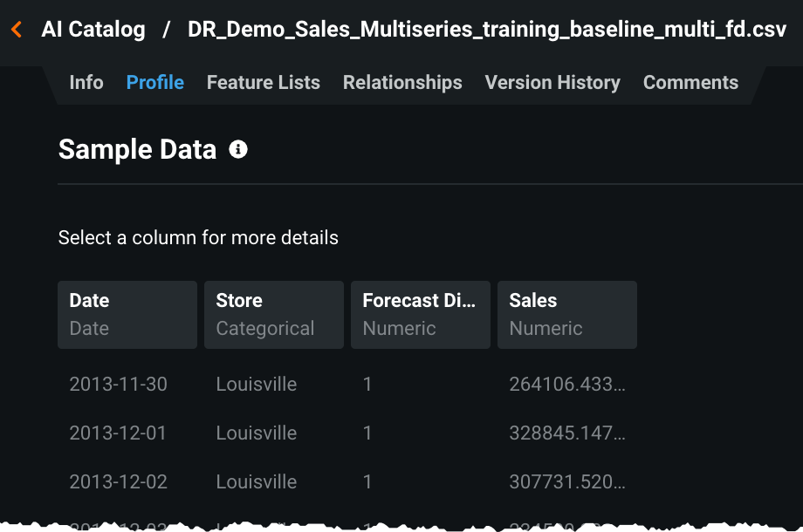803x532 pixels.
Task: Click the 2013-11-30 date cell
Action: (x=119, y=384)
